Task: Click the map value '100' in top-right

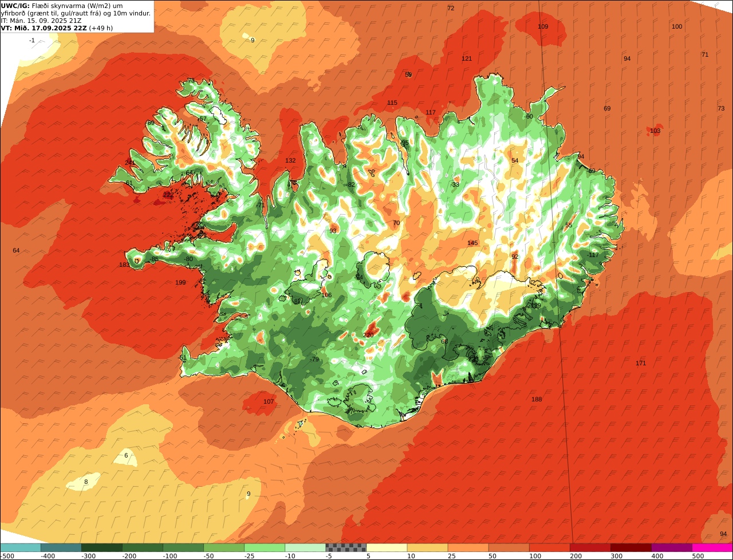Action: click(677, 27)
